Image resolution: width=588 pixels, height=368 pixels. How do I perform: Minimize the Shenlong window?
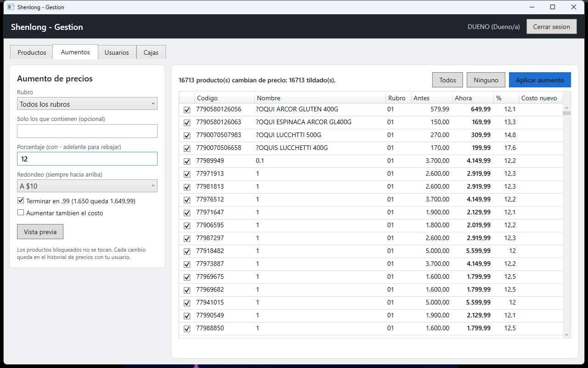point(532,7)
